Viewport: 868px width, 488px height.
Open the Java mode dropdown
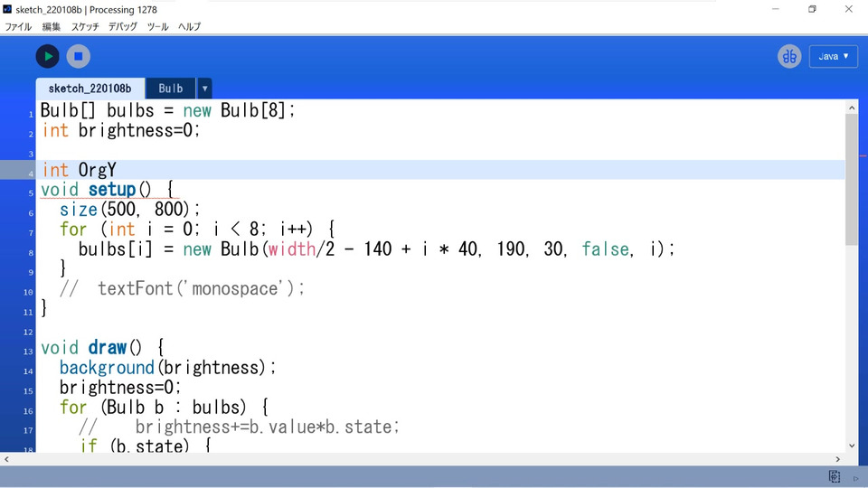(x=833, y=56)
